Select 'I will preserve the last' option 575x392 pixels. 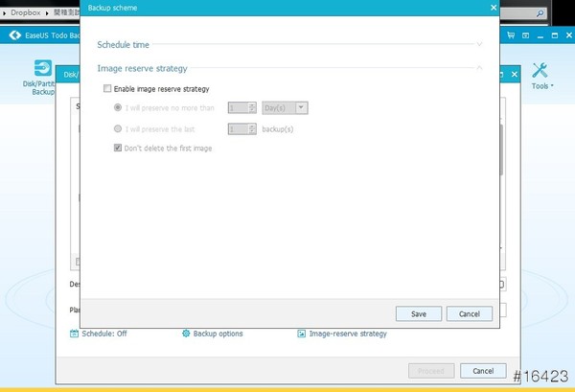click(118, 128)
